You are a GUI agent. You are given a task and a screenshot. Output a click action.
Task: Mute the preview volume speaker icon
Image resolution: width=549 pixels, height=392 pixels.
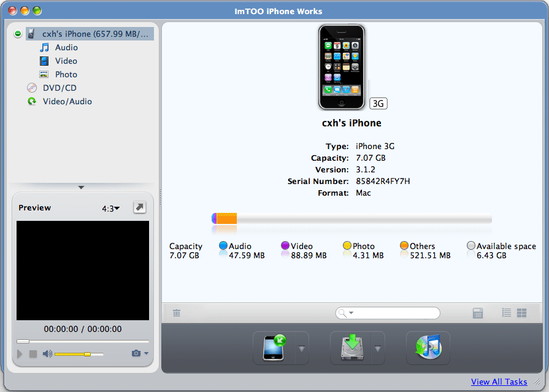coord(47,354)
